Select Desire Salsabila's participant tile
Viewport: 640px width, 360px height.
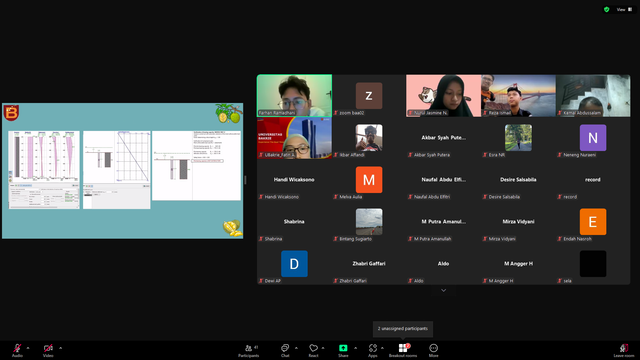tap(518, 180)
